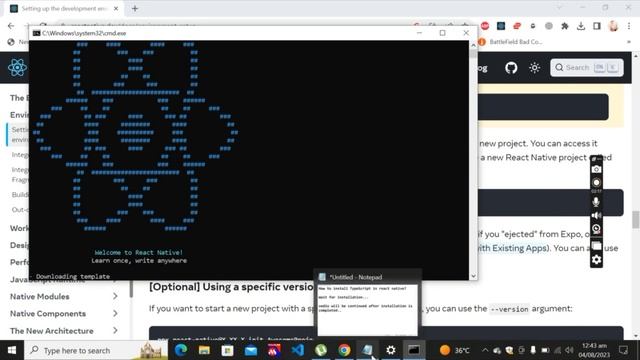Open Visual Studio Code from taskbar
Viewport: 640px width, 360px height.
click(x=298, y=350)
